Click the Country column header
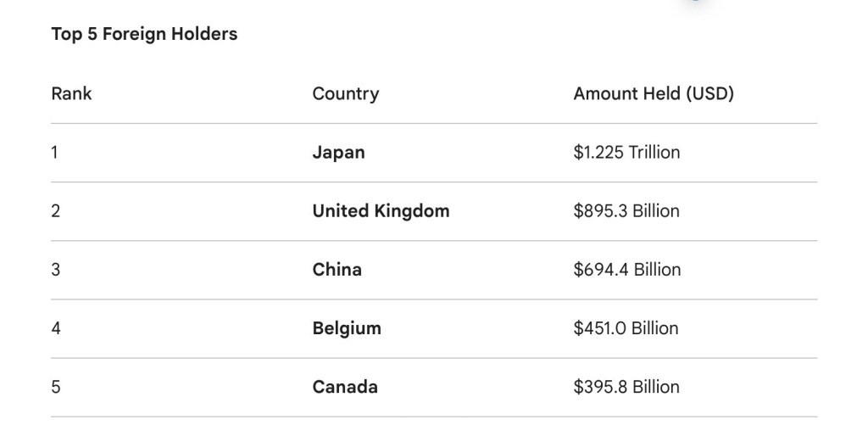 [345, 93]
